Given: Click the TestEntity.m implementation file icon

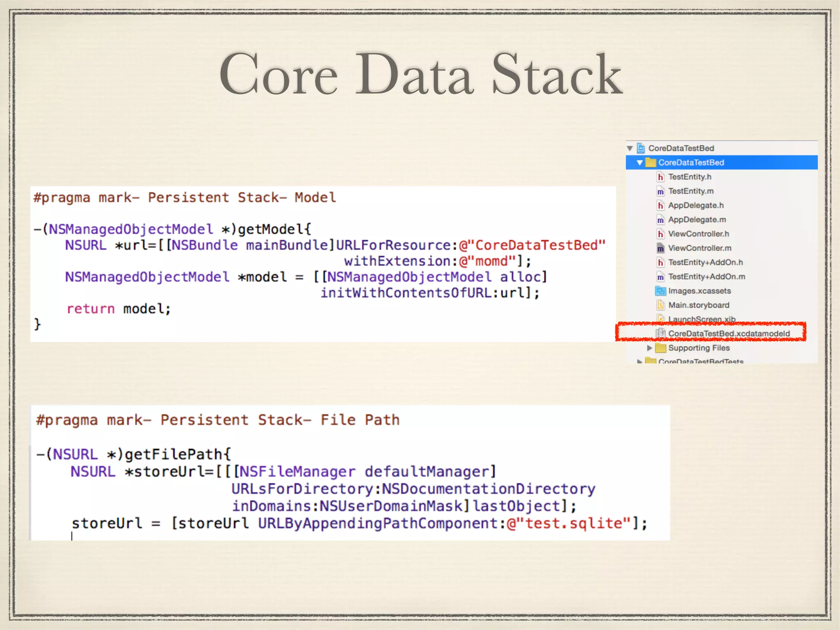Looking at the screenshot, I should 660,191.
